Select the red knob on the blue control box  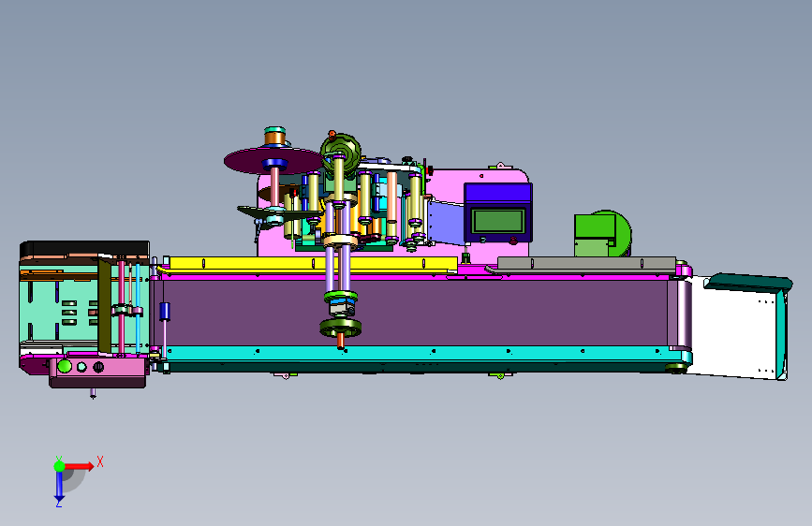coord(513,241)
